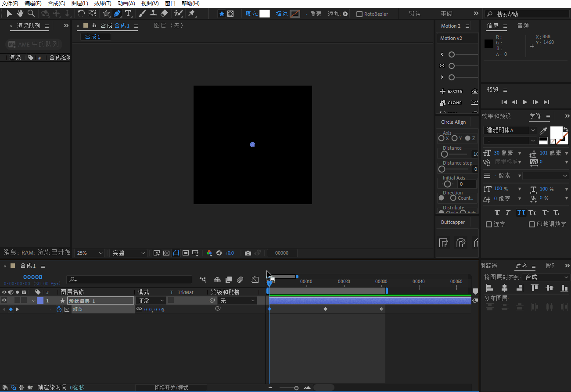Pick a color with the Character eyedropper

pyautogui.click(x=543, y=130)
